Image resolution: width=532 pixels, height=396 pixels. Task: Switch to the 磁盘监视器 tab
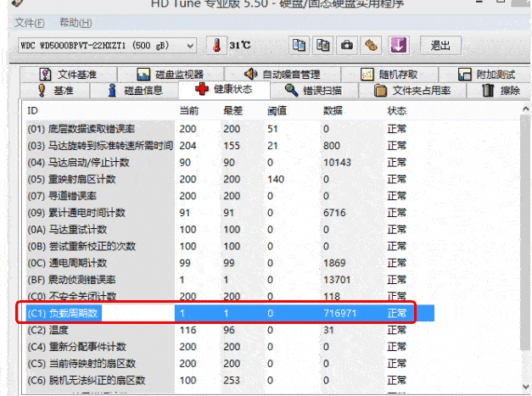(x=171, y=75)
